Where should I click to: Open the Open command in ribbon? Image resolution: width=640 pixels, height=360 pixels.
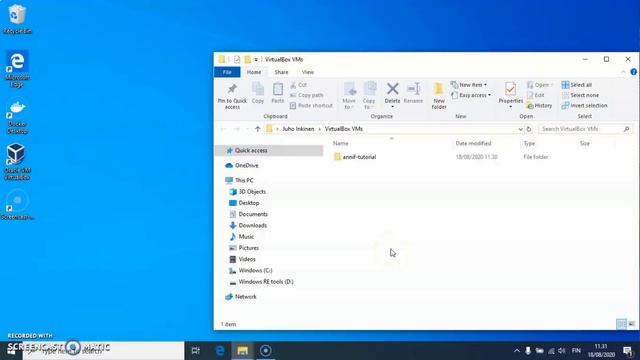pos(539,85)
